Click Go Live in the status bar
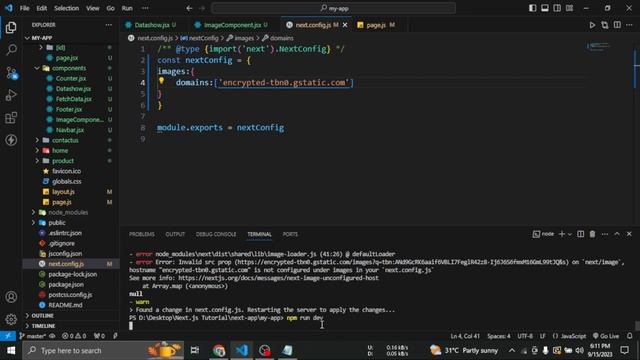The height and width of the screenshot is (360, 640). (606, 336)
